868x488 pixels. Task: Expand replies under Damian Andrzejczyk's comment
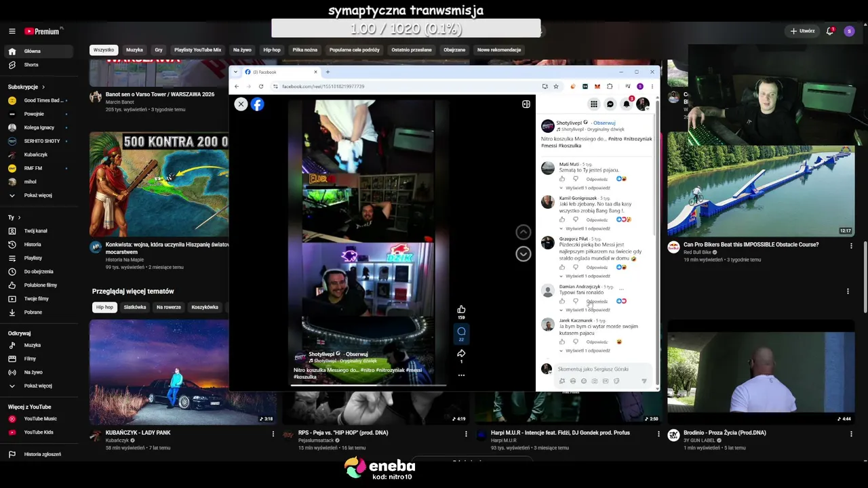(x=585, y=310)
